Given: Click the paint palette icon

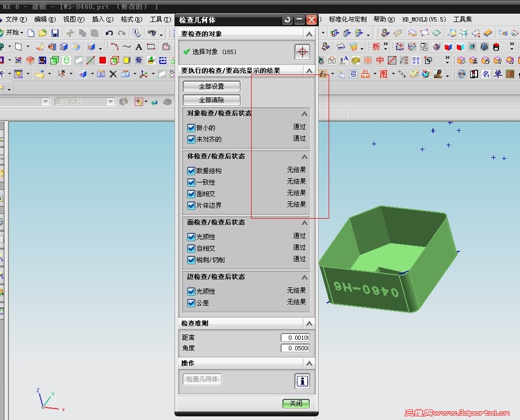Looking at the screenshot, I should (x=414, y=74).
